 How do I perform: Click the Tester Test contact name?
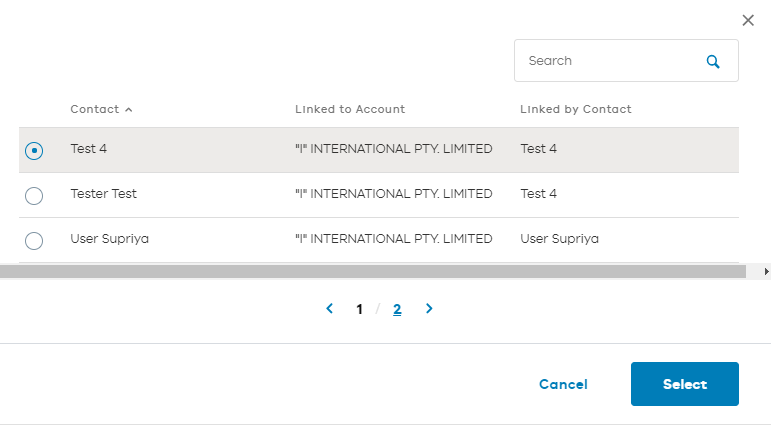click(103, 194)
